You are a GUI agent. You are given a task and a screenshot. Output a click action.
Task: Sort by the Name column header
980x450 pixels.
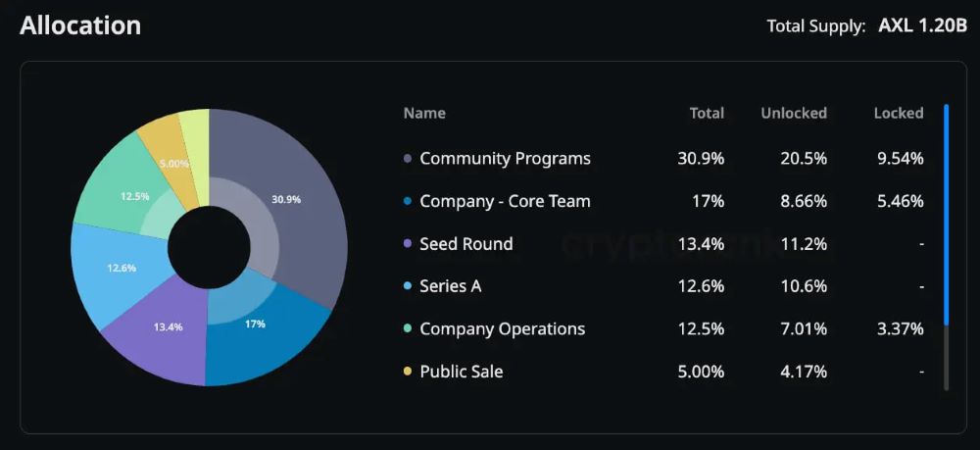click(424, 113)
